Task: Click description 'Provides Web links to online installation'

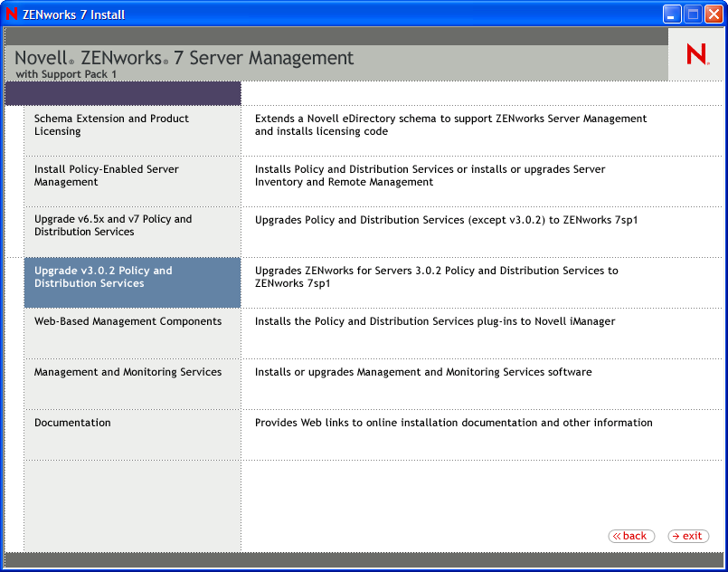Action: (x=454, y=423)
